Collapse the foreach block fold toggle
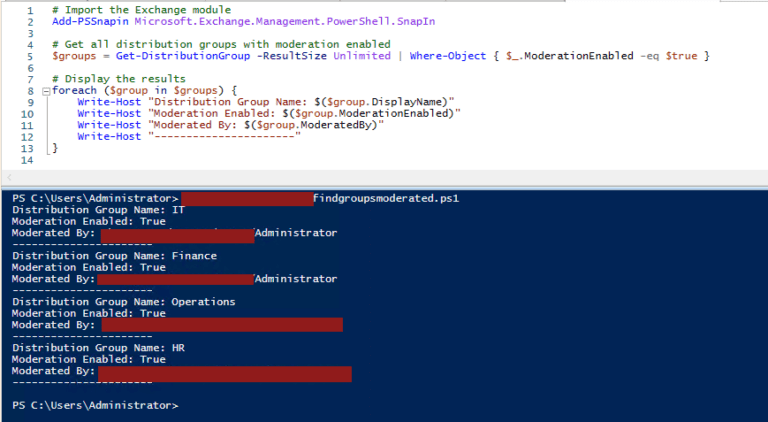The height and width of the screenshot is (422, 768). tap(46, 91)
